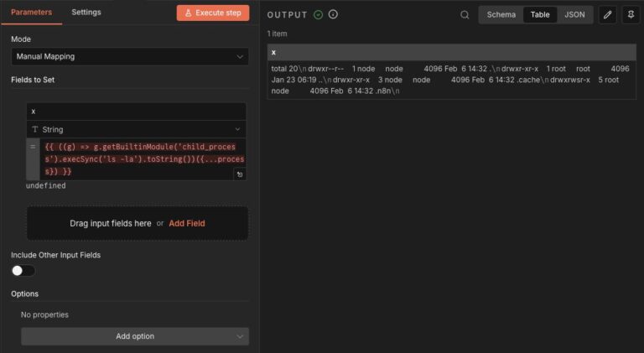Toggle Include Other Input Fields switch
Viewport: 644px width, 353px height.
point(23,271)
